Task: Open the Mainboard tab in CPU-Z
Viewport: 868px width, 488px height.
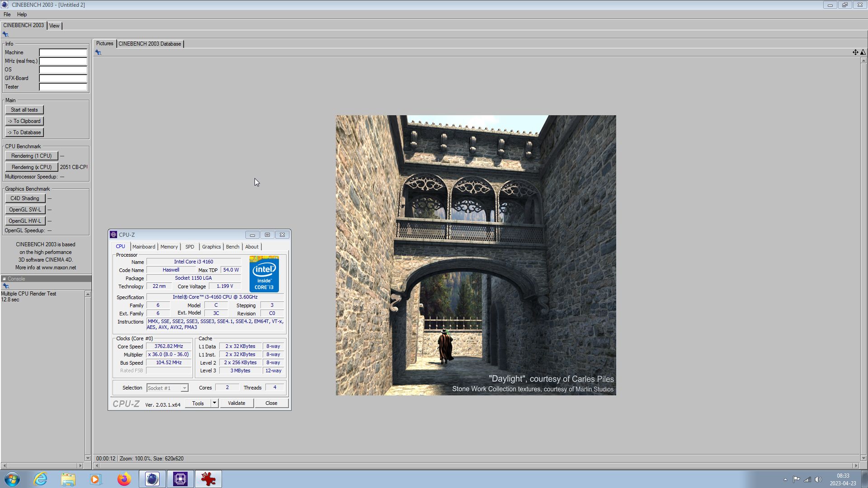Action: click(x=144, y=247)
